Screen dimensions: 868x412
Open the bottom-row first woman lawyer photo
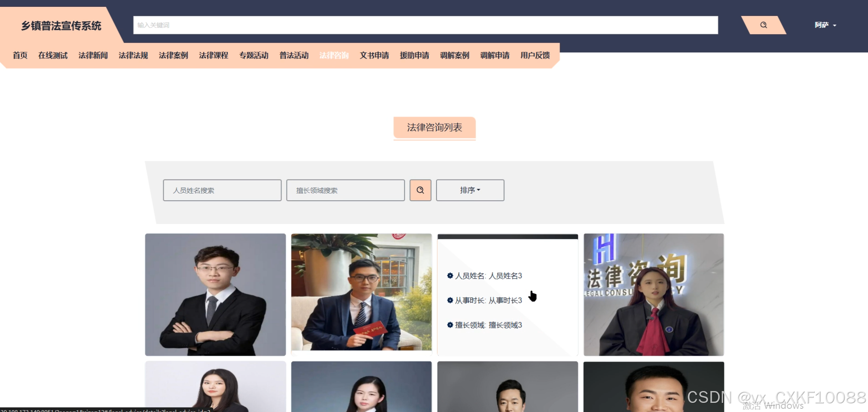215,387
